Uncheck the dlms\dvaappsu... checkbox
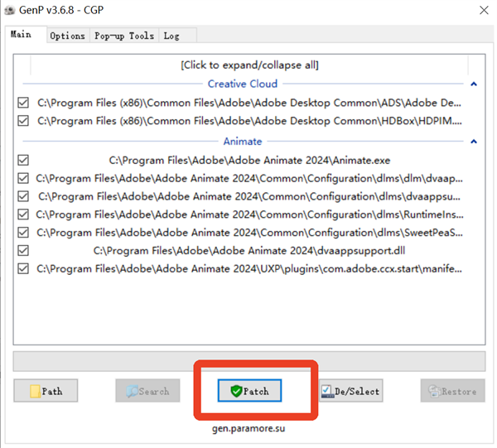The image size is (497, 448). coord(23,196)
